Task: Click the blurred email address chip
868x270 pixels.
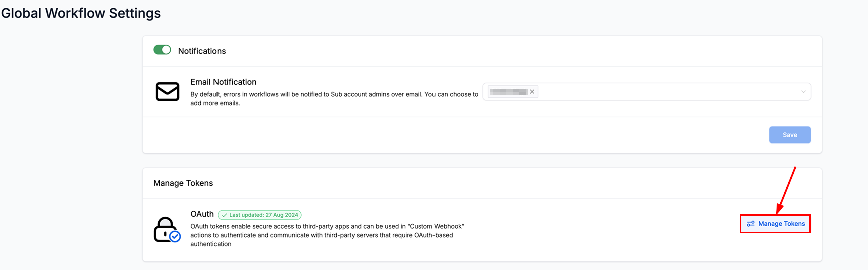Action: coord(508,92)
